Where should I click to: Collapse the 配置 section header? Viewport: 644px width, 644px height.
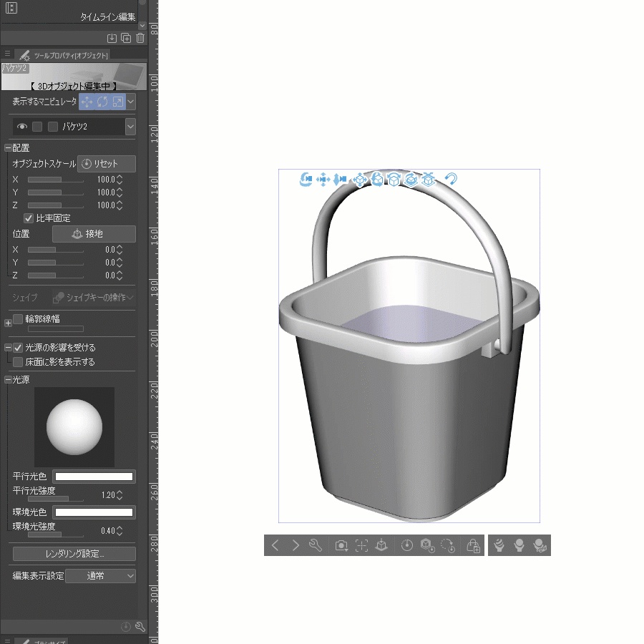(x=7, y=147)
